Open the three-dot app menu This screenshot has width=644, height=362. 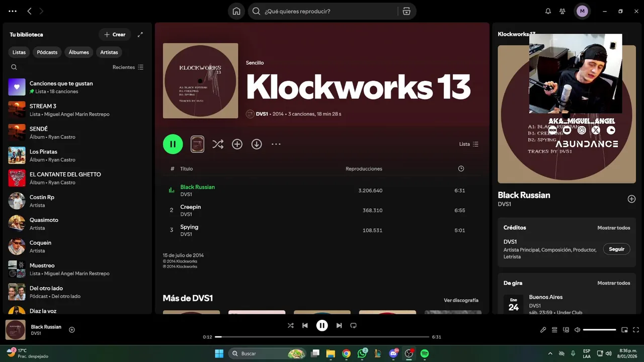pyautogui.click(x=13, y=11)
